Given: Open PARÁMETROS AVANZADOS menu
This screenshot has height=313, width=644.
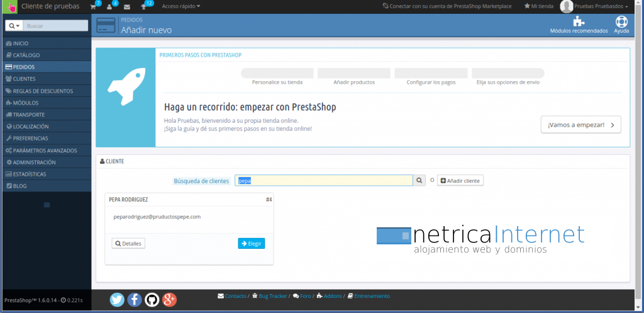Looking at the screenshot, I should [x=47, y=151].
